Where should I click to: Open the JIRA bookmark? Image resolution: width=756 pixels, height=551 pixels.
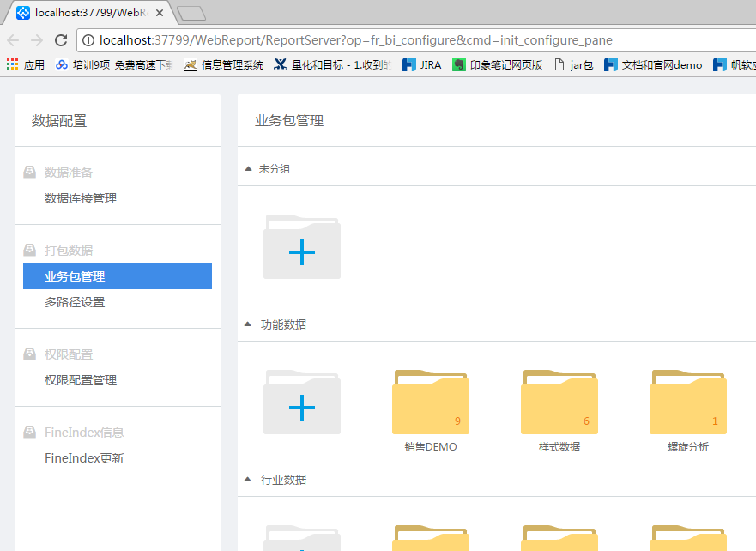[422, 64]
